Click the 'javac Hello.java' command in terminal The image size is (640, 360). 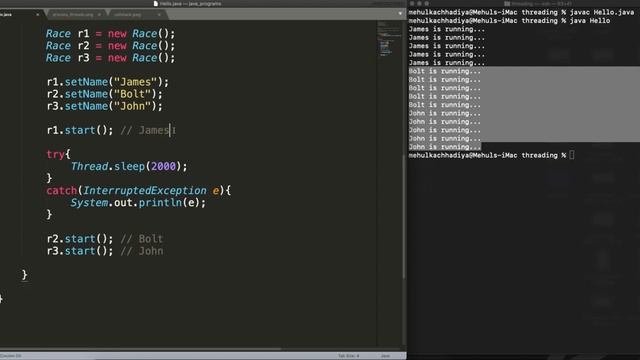pyautogui.click(x=602, y=12)
